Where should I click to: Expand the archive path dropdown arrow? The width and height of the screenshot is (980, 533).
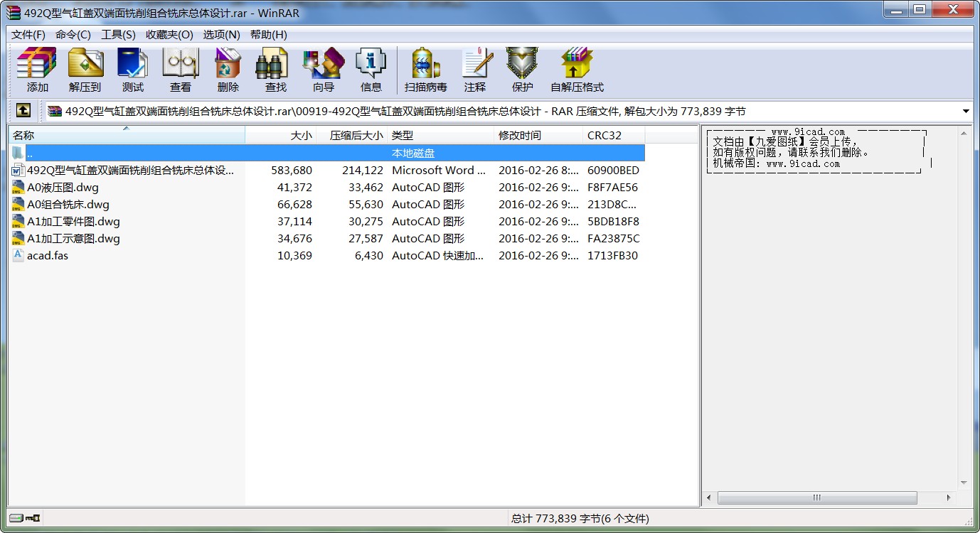(x=966, y=111)
